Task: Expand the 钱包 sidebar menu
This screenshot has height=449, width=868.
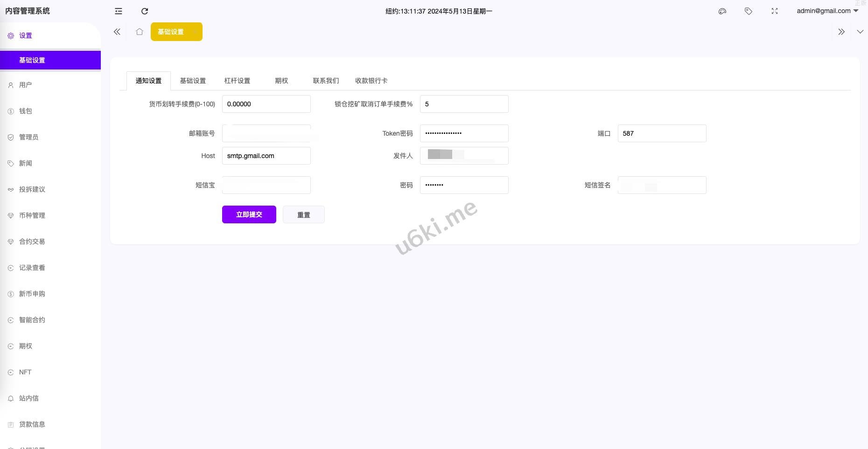Action: pos(26,111)
